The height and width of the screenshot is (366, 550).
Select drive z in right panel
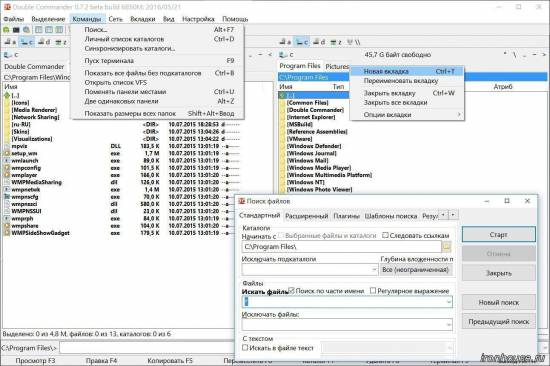coord(336,42)
